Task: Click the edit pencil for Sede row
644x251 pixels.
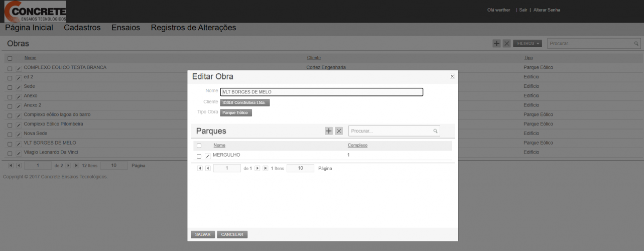Action: (x=19, y=87)
